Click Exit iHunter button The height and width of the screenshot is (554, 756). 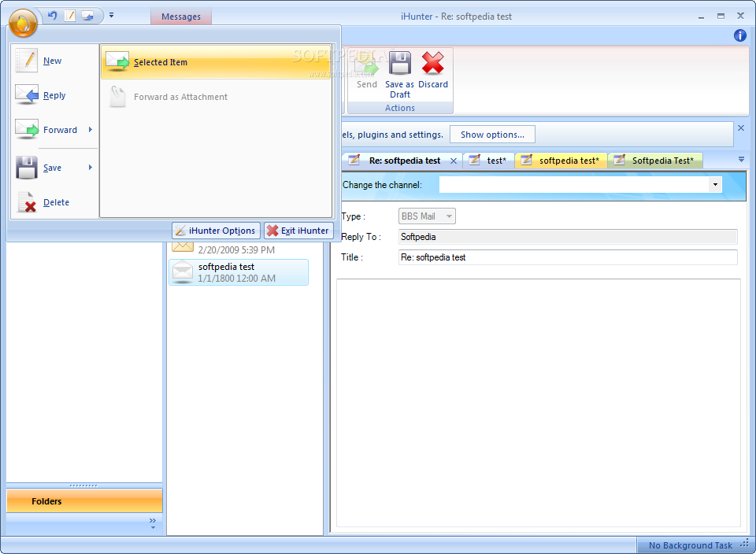(299, 231)
